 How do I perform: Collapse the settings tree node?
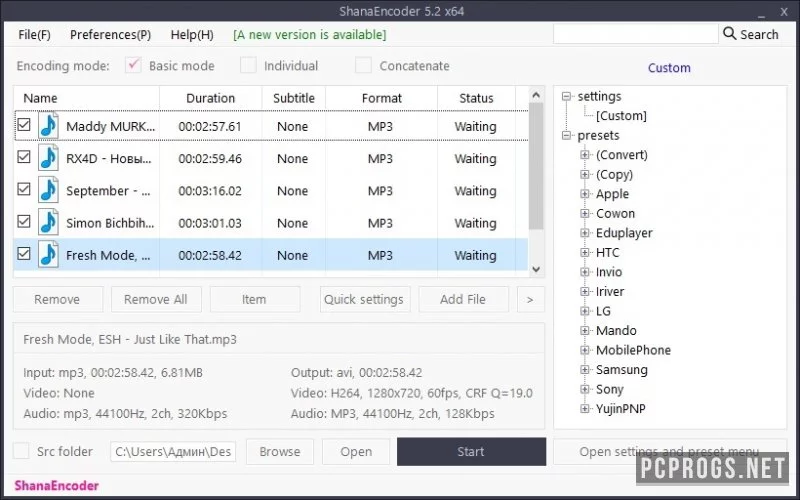[x=566, y=96]
